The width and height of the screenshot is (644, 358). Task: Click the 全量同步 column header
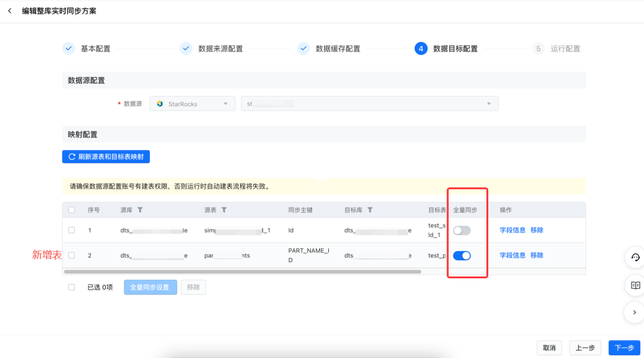pos(465,210)
